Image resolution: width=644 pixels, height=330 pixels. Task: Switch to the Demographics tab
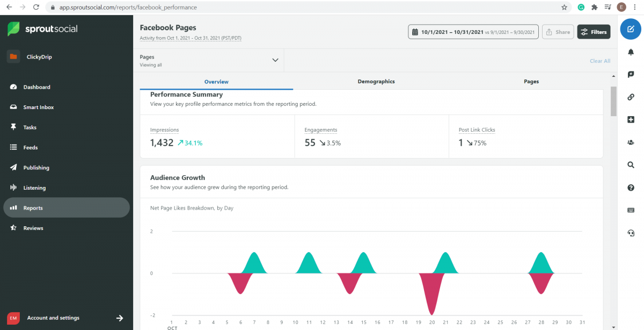point(376,81)
